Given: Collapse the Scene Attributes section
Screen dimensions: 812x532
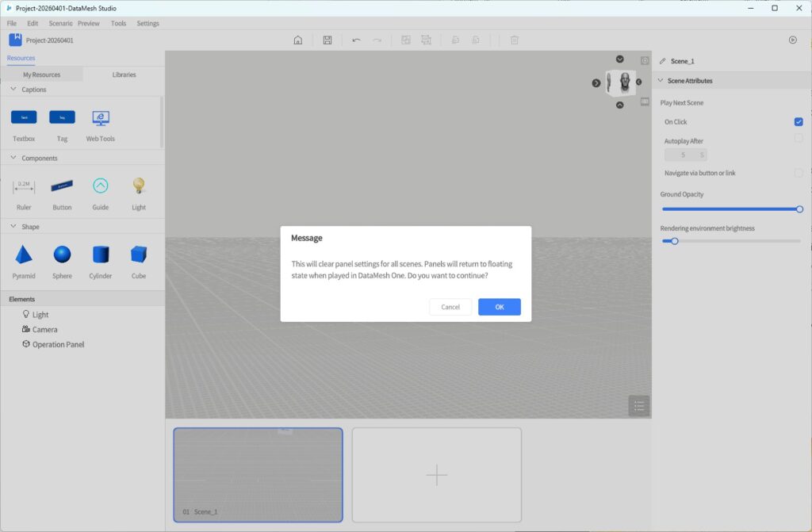Looking at the screenshot, I should coord(660,81).
